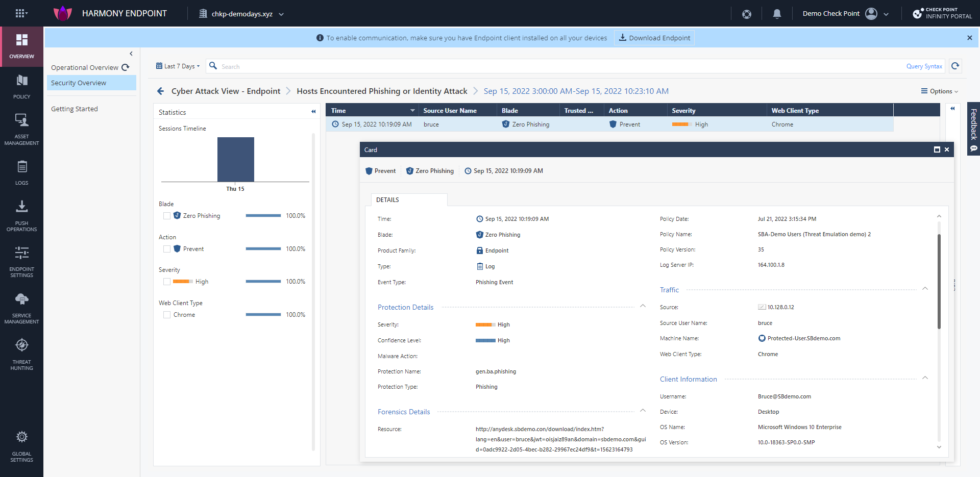Open the Overview sidebar section

tap(21, 46)
